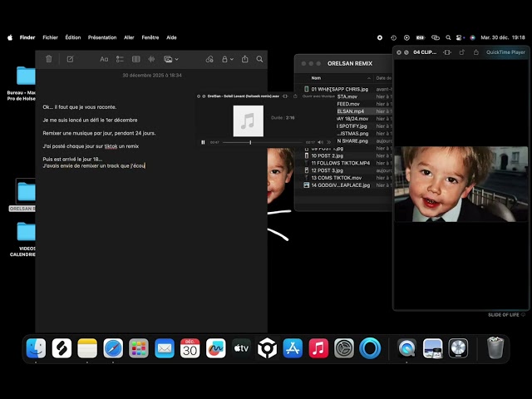532x399 pixels.
Task: Launch Safari from the Dock
Action: click(113, 348)
